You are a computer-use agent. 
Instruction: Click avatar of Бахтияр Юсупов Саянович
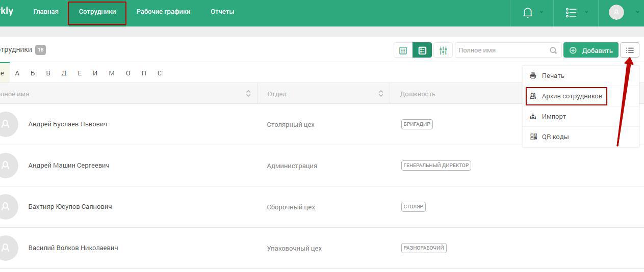click(x=6, y=207)
